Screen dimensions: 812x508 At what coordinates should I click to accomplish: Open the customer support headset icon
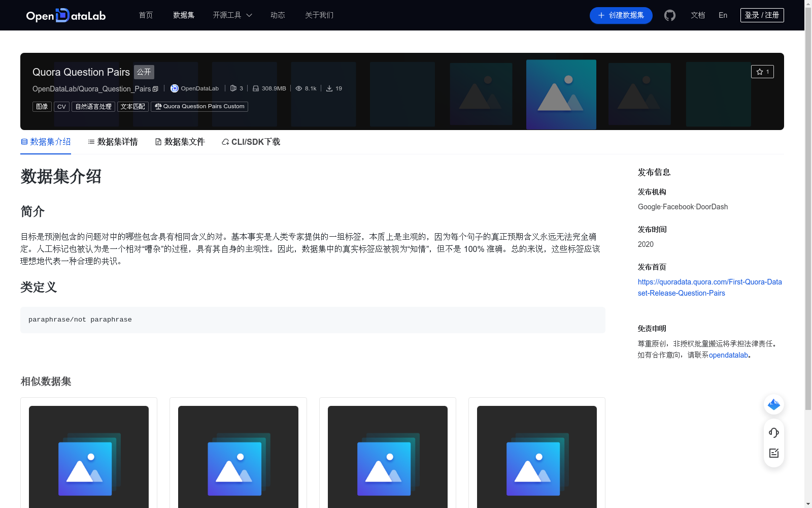(x=774, y=433)
